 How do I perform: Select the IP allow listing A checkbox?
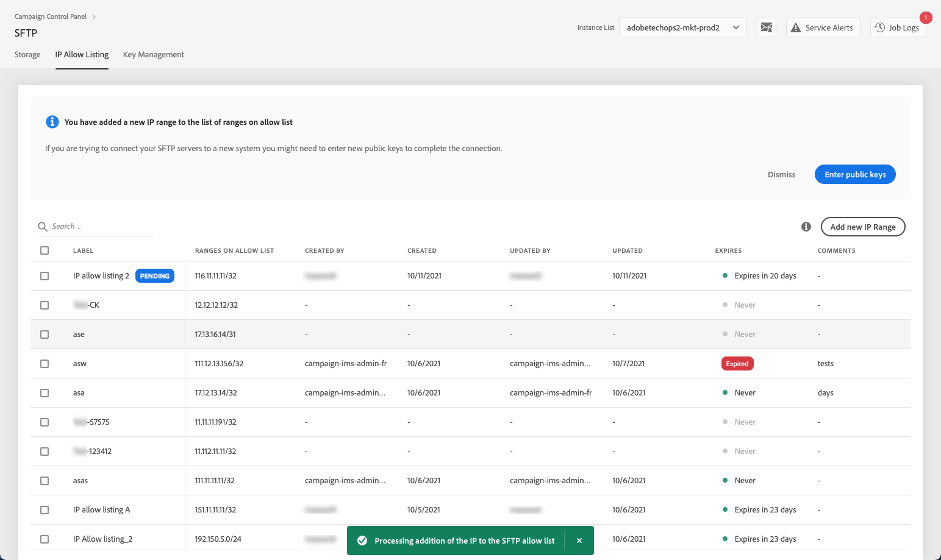point(45,510)
